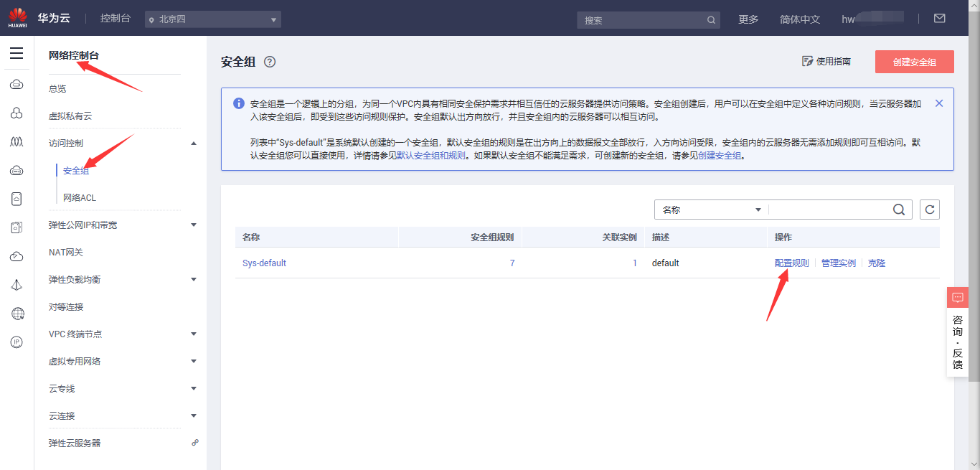Open the 咨询·反馈 chat icon
Image resolution: width=980 pixels, height=470 pixels.
click(958, 297)
